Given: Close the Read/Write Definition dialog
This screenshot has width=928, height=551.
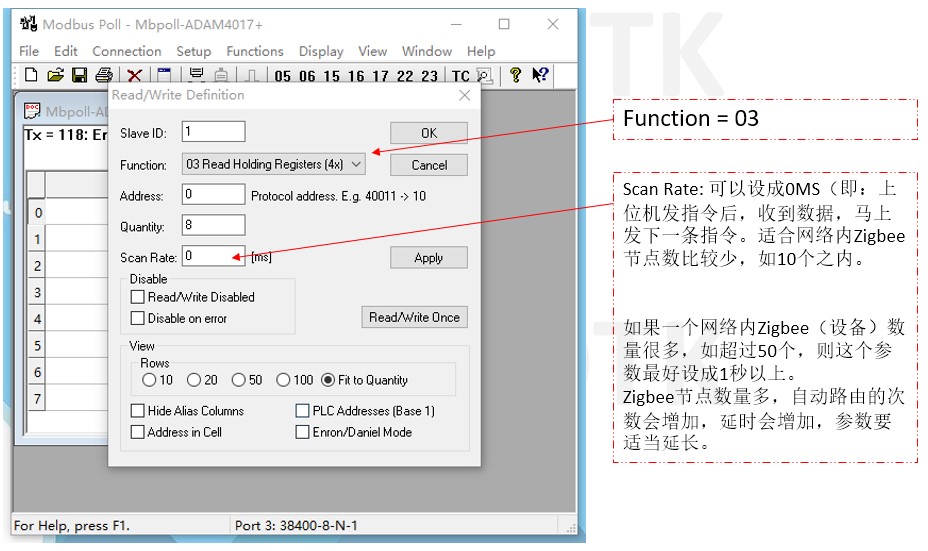Looking at the screenshot, I should tap(465, 95).
